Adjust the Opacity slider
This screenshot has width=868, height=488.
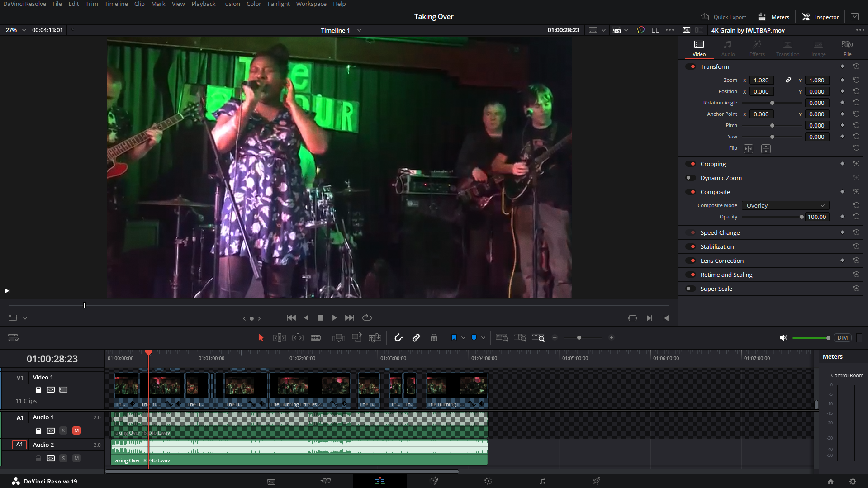801,217
